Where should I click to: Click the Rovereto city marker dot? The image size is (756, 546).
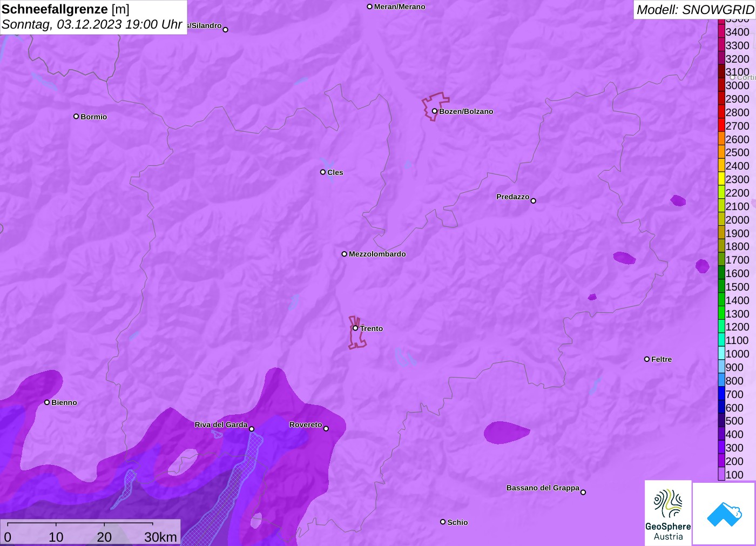tap(326, 429)
